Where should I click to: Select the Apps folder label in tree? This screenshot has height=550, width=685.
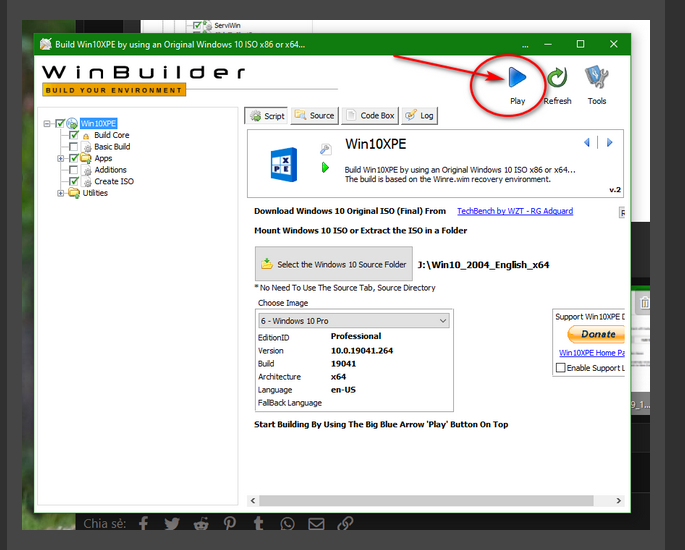[x=104, y=158]
